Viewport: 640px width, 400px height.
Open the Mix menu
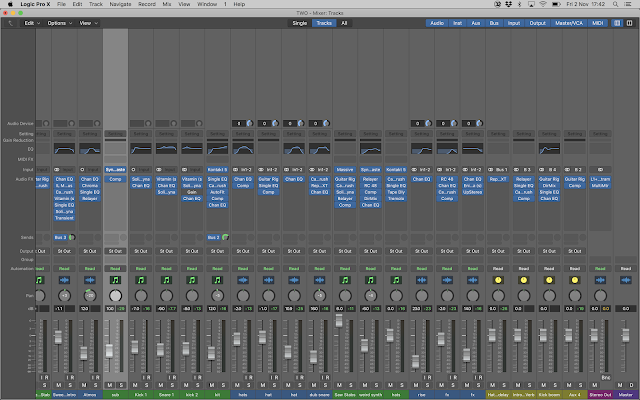(x=167, y=4)
